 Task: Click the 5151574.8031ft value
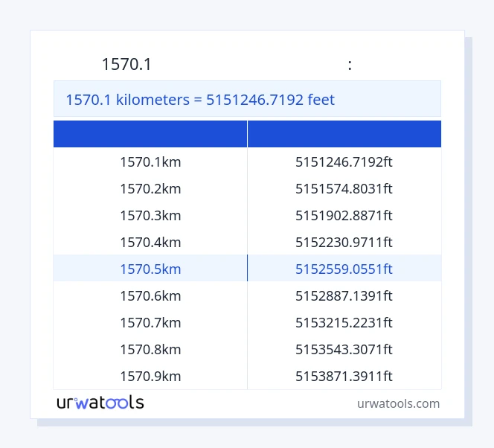(344, 188)
